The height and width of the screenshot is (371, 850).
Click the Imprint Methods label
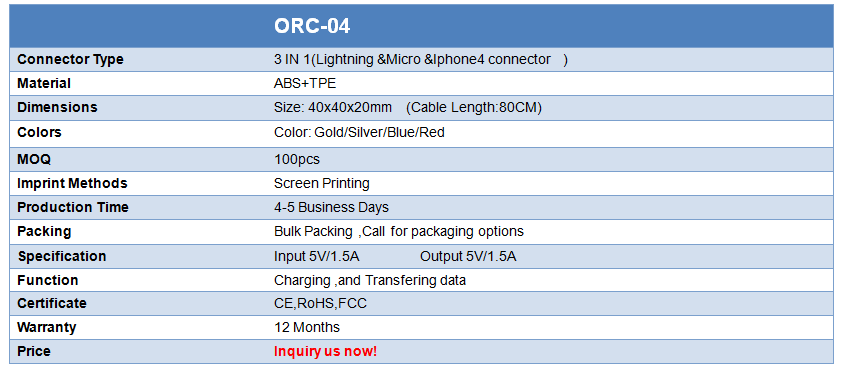pyautogui.click(x=72, y=183)
